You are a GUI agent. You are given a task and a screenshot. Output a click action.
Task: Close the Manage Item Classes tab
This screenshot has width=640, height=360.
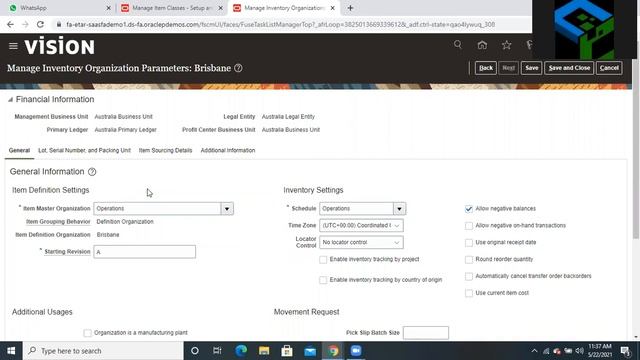(220, 8)
